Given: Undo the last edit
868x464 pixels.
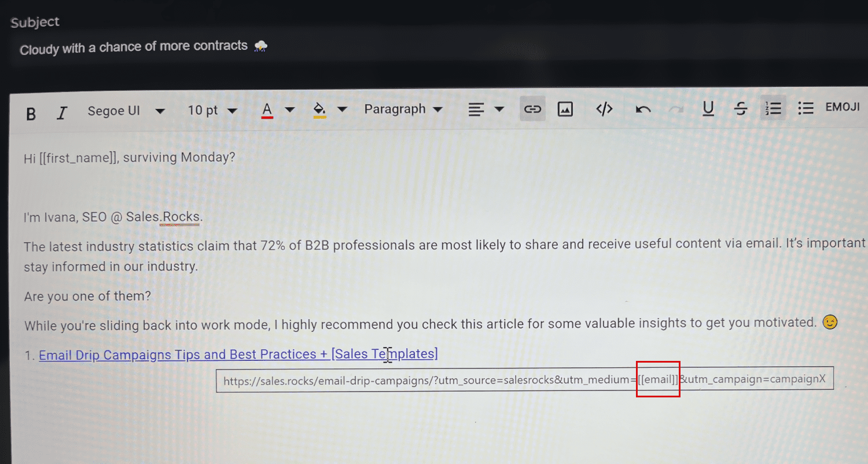Looking at the screenshot, I should [643, 109].
